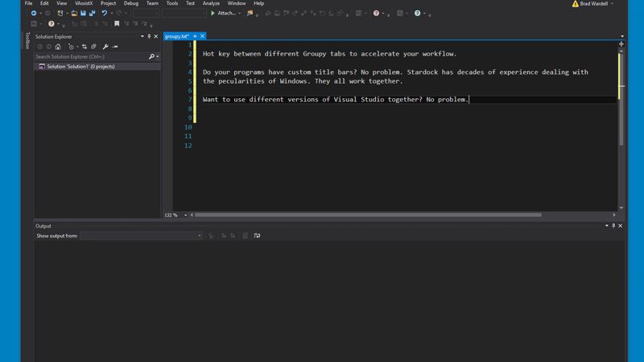Open the Solution Platforms combo box
This screenshot has height=362, width=644.
(184, 13)
